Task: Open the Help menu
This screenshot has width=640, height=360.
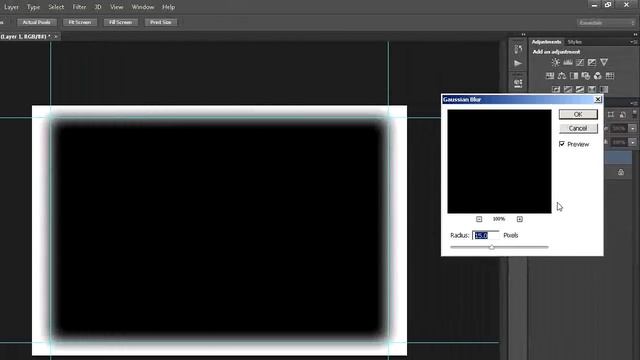Action: [168, 7]
